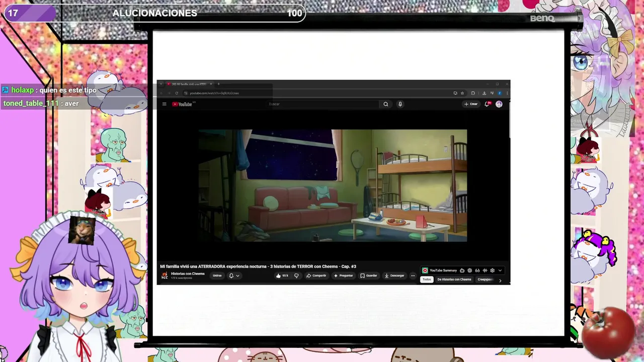
Task: Expand the YouTube Summary panel chevron
Action: point(500,270)
